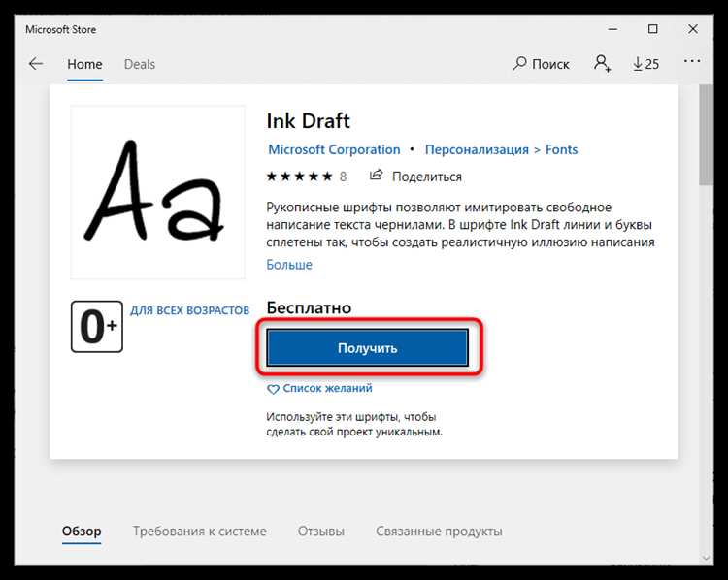The image size is (728, 580).
Task: Click the 0+ age rating badge
Action: click(x=97, y=327)
